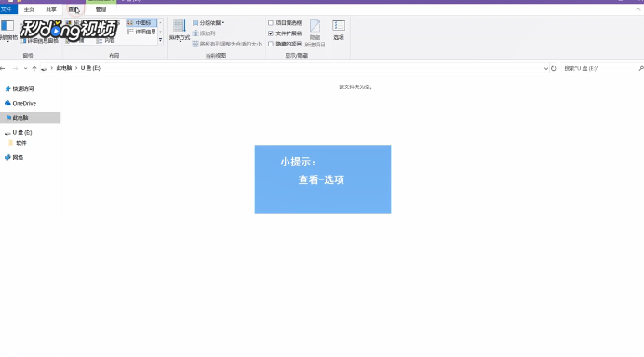Open the address bar history dropdown

tap(546, 68)
